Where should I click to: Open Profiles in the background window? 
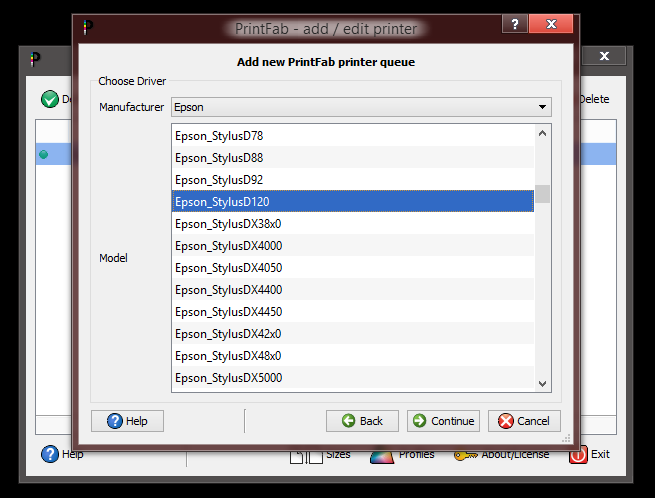pos(402,455)
